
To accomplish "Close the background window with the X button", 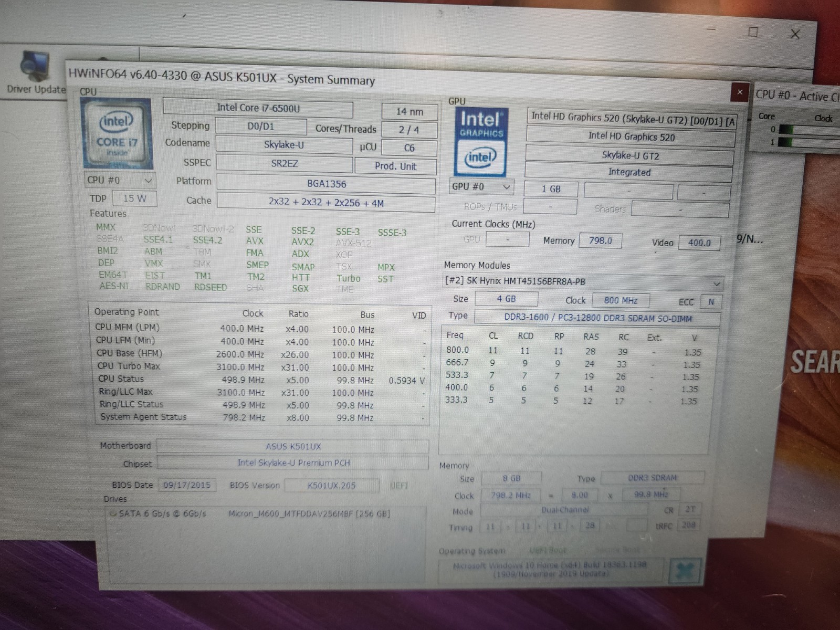I will pos(795,34).
